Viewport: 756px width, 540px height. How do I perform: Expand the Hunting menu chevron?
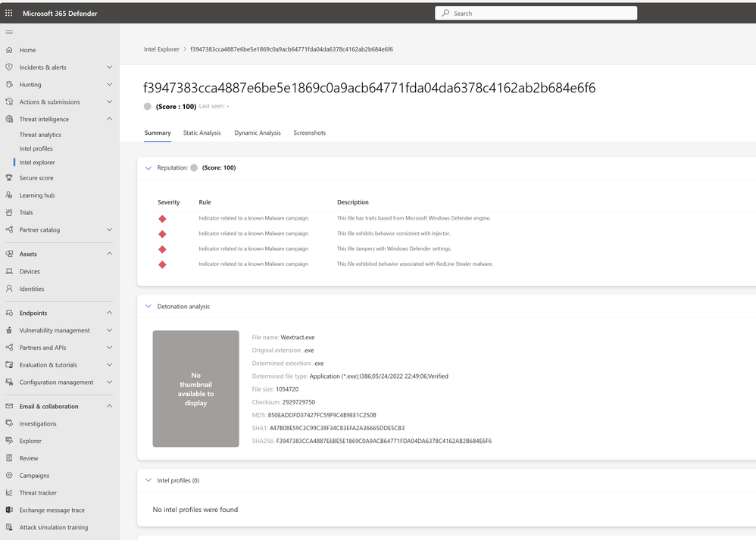(109, 84)
